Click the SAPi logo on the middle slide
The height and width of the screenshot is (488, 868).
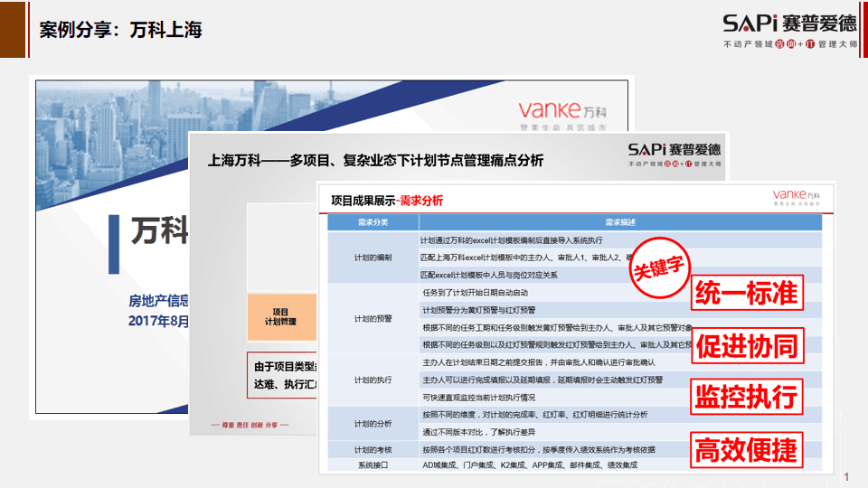(x=675, y=155)
